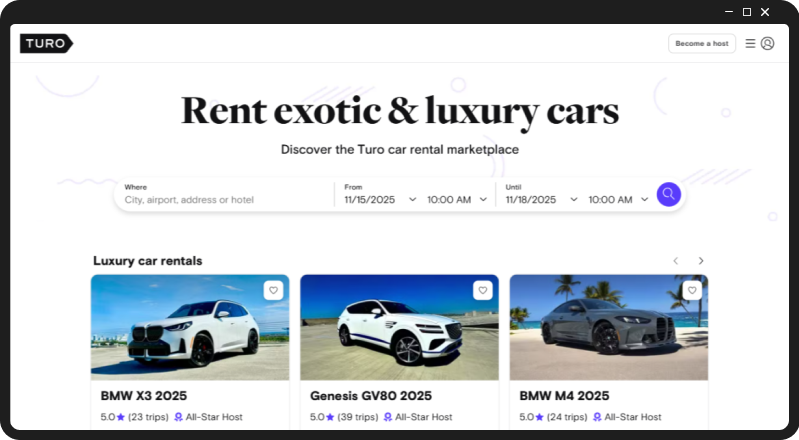
Task: Expand the From date 11/15/2025 dropdown
Action: 380,200
